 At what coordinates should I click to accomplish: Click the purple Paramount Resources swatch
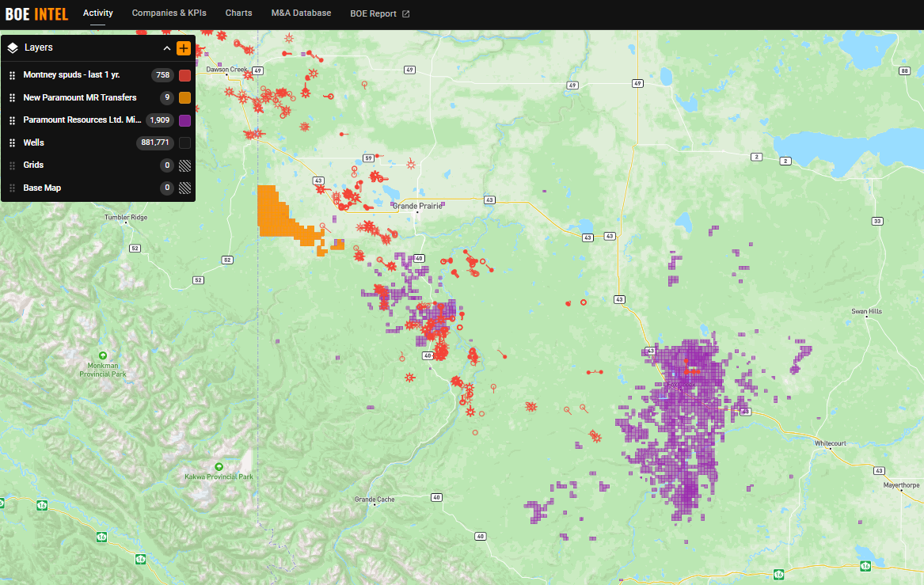184,120
